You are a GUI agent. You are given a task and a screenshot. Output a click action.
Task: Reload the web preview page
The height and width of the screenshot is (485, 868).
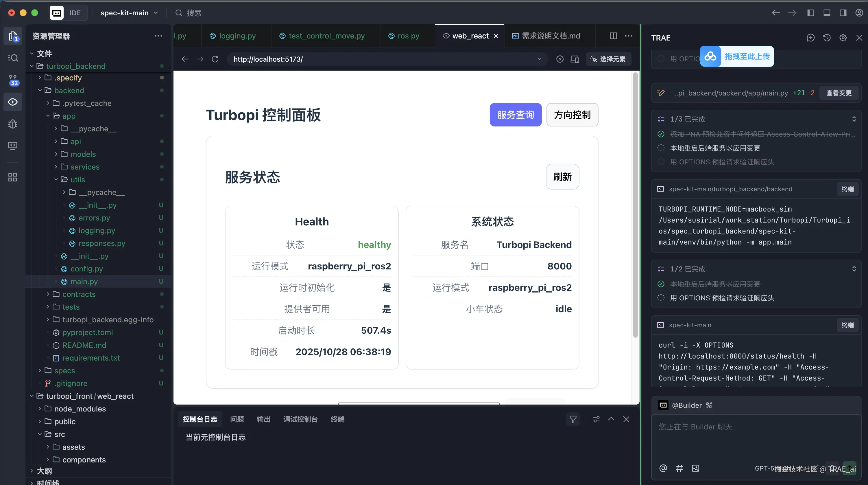tap(215, 59)
